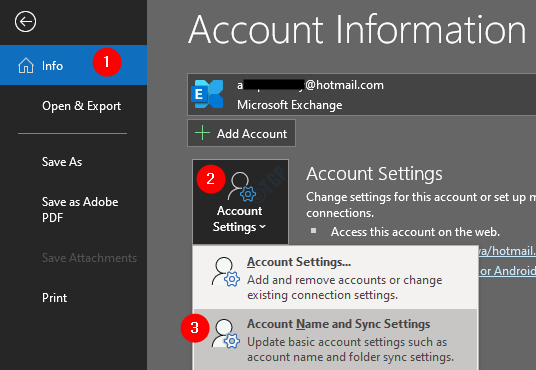Open the Info tab
Image resolution: width=536 pixels, height=370 pixels.
click(73, 65)
